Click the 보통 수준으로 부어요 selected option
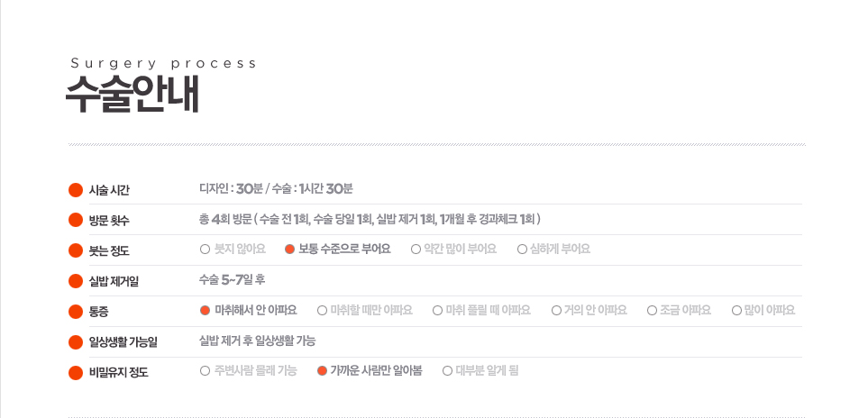The width and height of the screenshot is (868, 418). pos(289,249)
